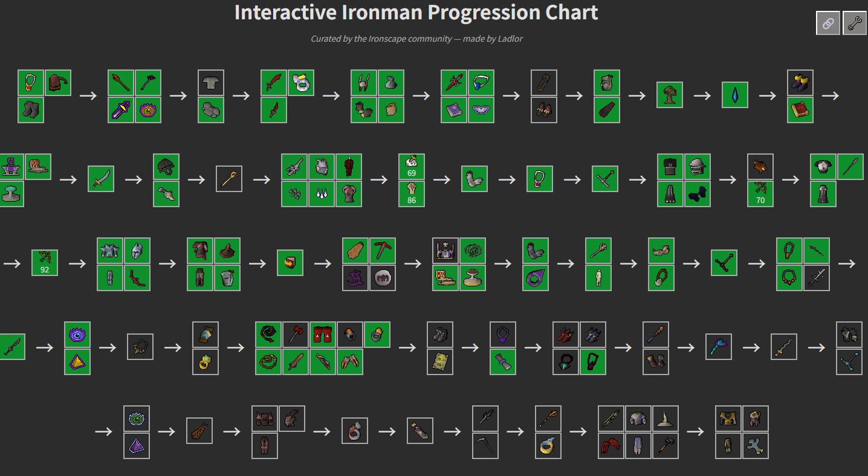Select the white human figure tile
This screenshot has width=868, height=476.
coord(598,278)
